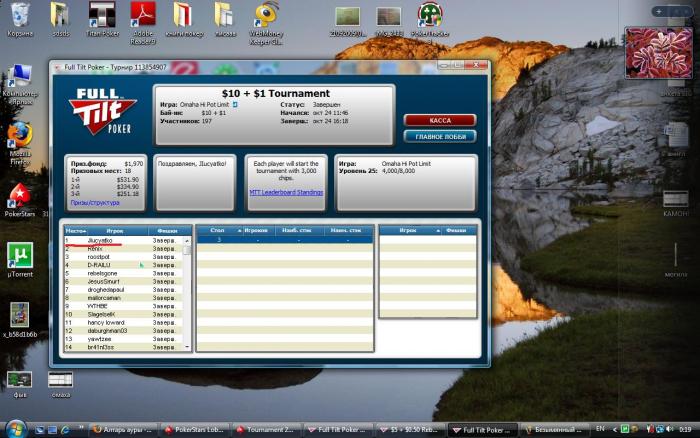Open the Касса (Cashier) button
Screen dimensions: 700x438
tap(440, 120)
